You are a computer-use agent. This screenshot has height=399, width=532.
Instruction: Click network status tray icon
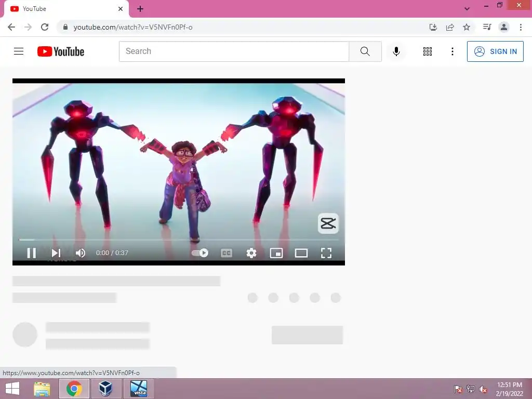(x=471, y=389)
